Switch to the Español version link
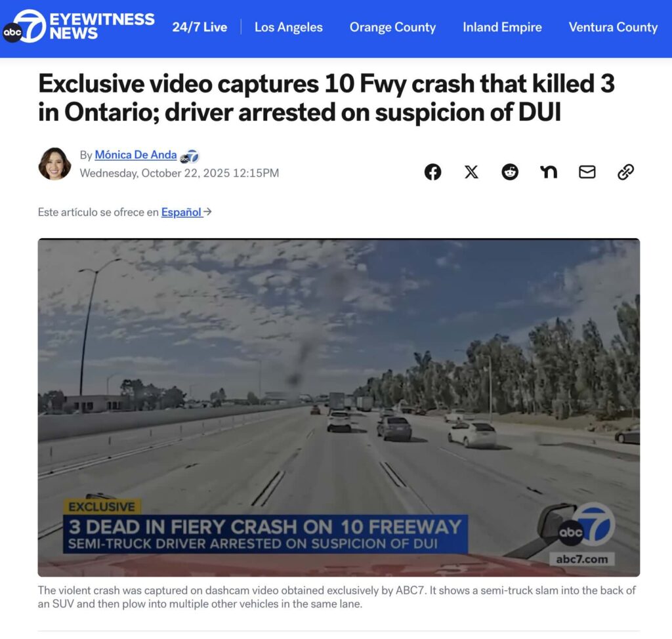The width and height of the screenshot is (672, 639). [x=181, y=212]
